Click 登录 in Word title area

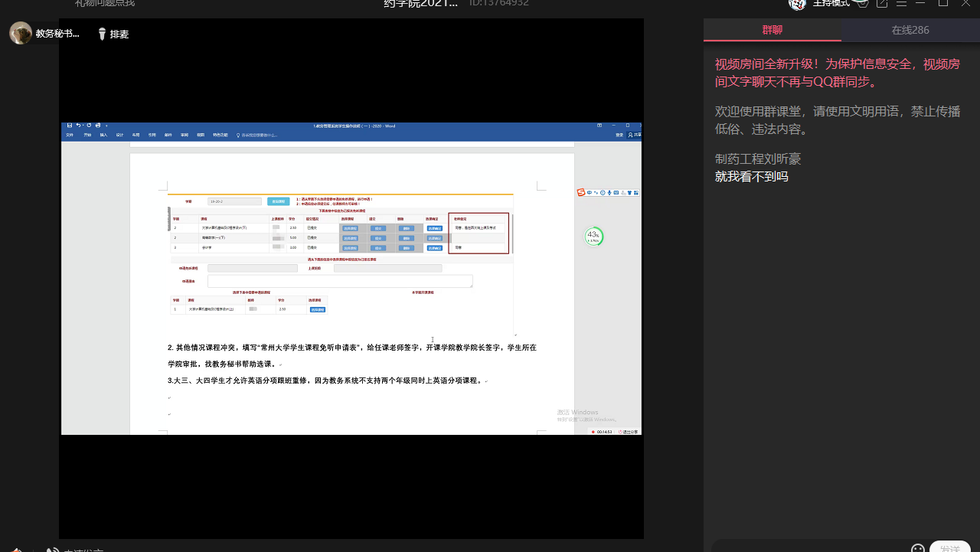coord(619,135)
